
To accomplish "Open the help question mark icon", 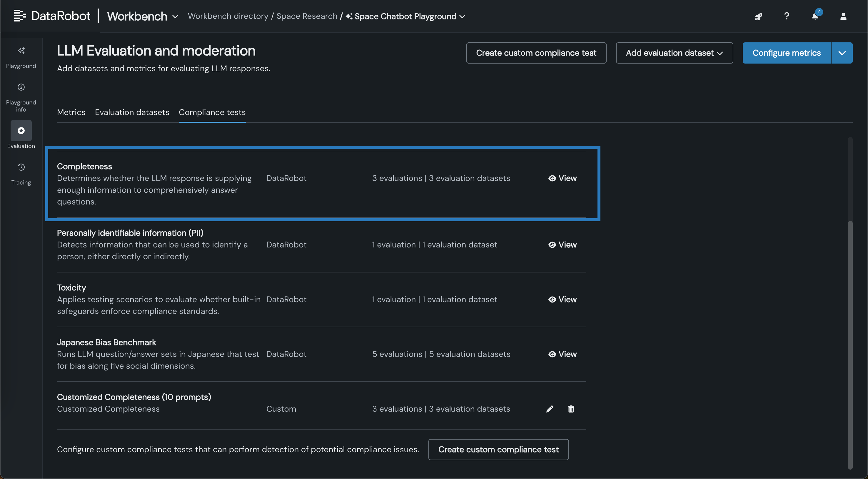I will tap(787, 16).
